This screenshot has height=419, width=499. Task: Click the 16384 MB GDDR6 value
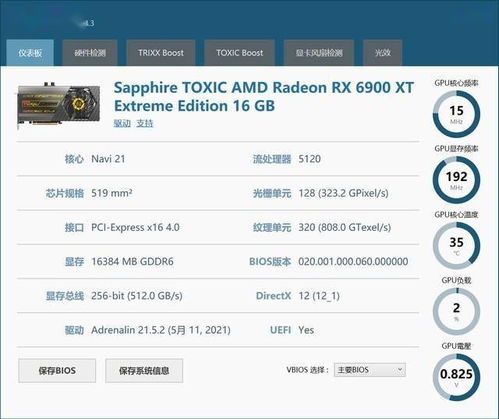132,262
